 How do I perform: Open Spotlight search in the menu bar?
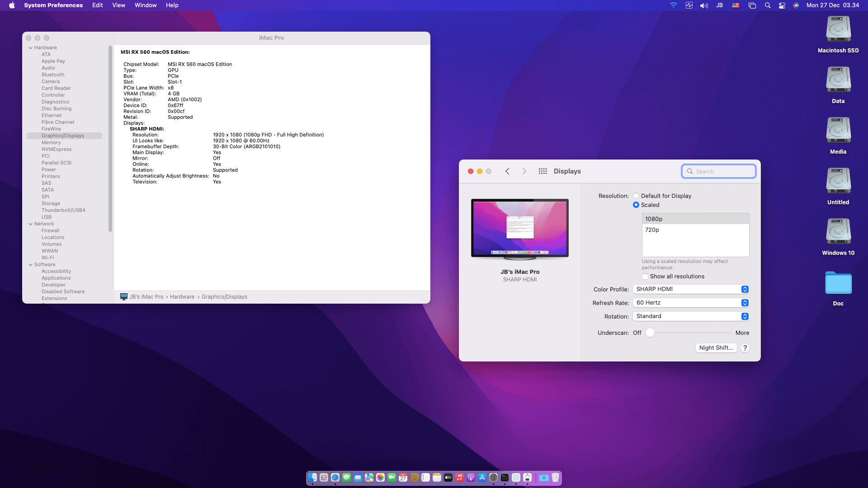(768, 5)
